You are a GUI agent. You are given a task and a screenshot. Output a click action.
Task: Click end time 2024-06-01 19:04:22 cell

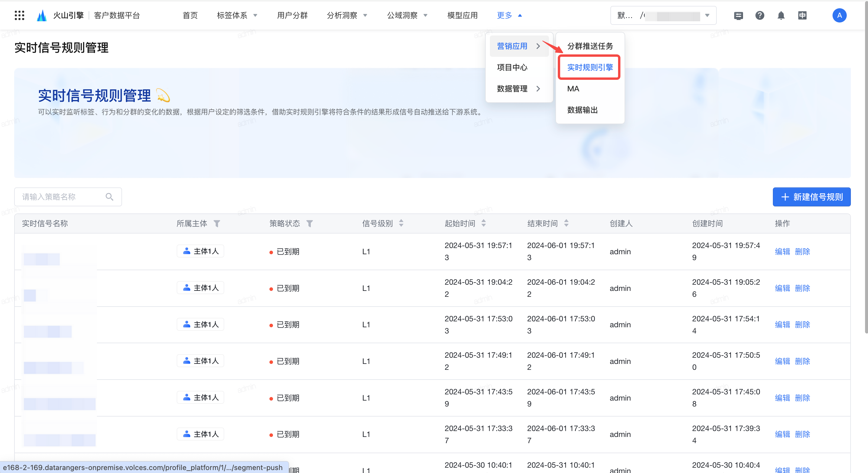click(561, 288)
